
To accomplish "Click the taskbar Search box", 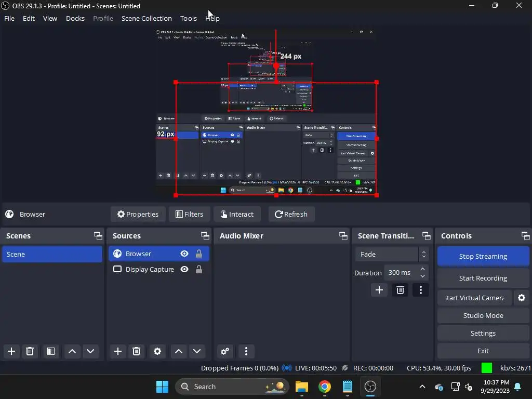I will coord(232,387).
